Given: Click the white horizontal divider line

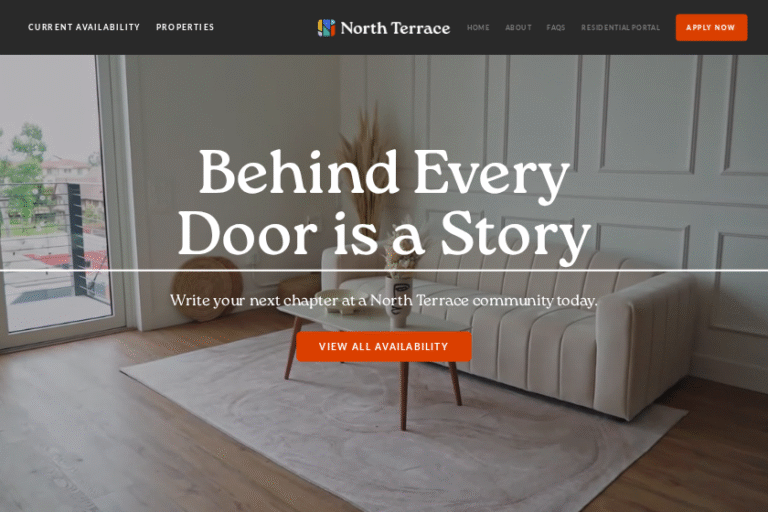Looking at the screenshot, I should point(384,270).
